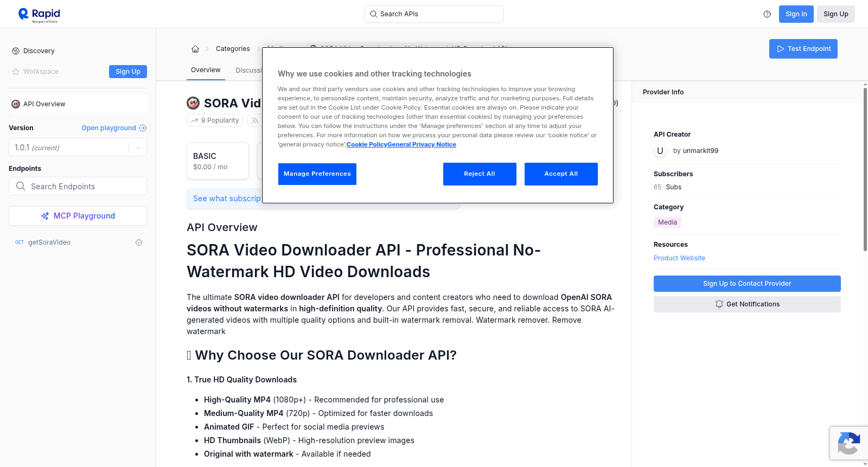Viewport: 868px width, 467px height.
Task: Open Manage Preferences for cookies
Action: 317,174
